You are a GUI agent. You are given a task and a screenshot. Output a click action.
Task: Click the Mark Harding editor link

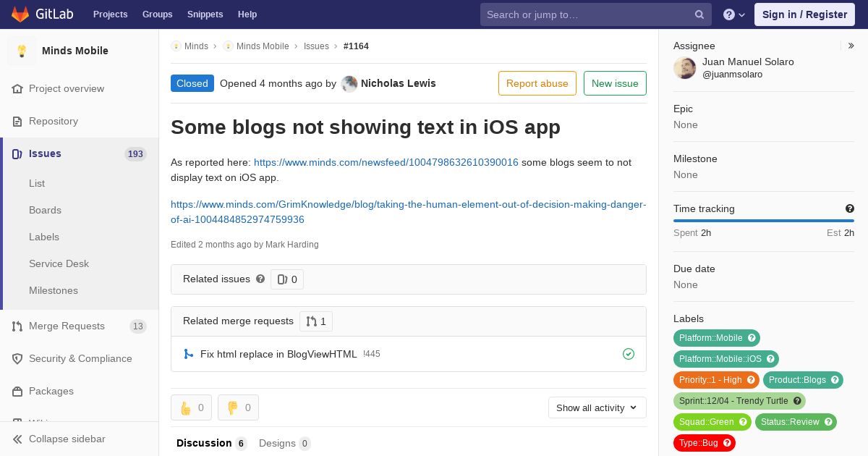[292, 245]
